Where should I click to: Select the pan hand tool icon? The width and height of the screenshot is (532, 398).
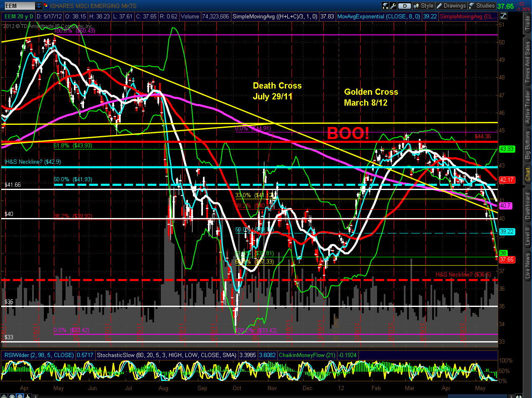tap(28, 396)
